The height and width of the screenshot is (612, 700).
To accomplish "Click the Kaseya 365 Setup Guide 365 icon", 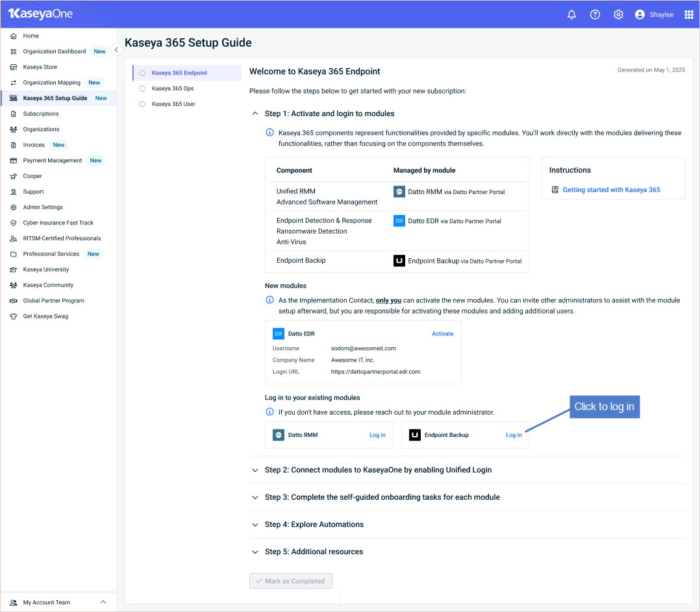I will coord(14,99).
